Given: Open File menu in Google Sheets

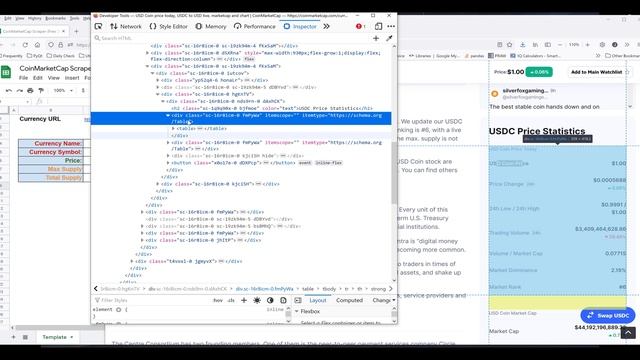Looking at the screenshot, I should (24, 78).
